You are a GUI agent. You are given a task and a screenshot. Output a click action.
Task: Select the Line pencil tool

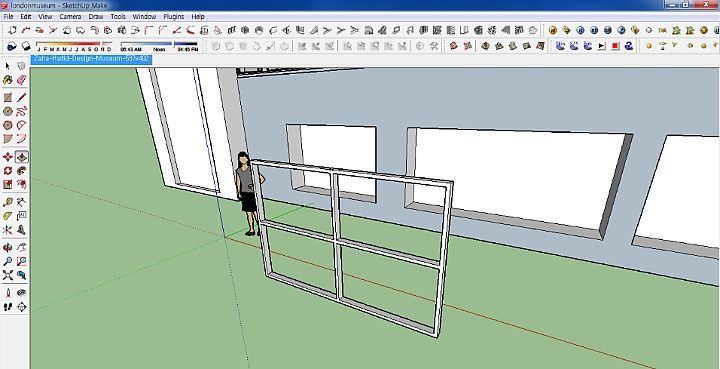(x=22, y=97)
